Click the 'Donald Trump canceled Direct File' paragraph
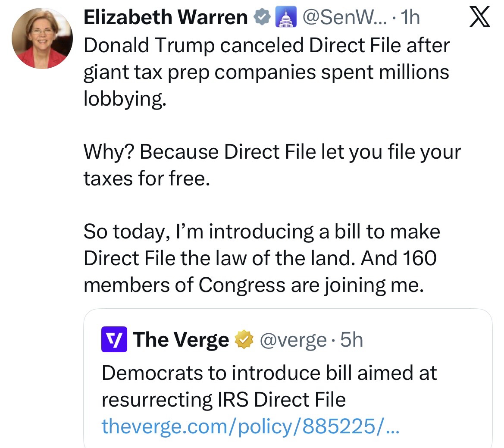Image resolution: width=504 pixels, height=448 pixels. click(x=266, y=72)
